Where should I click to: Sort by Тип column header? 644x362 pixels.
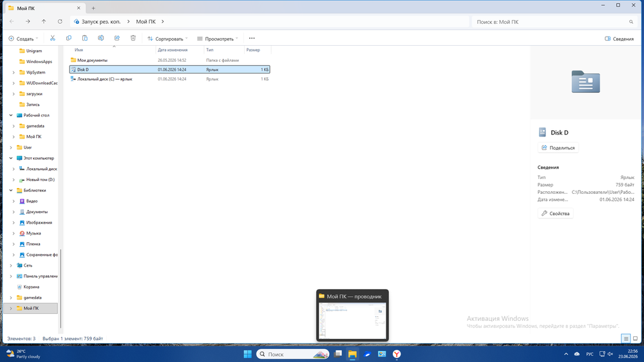point(224,50)
